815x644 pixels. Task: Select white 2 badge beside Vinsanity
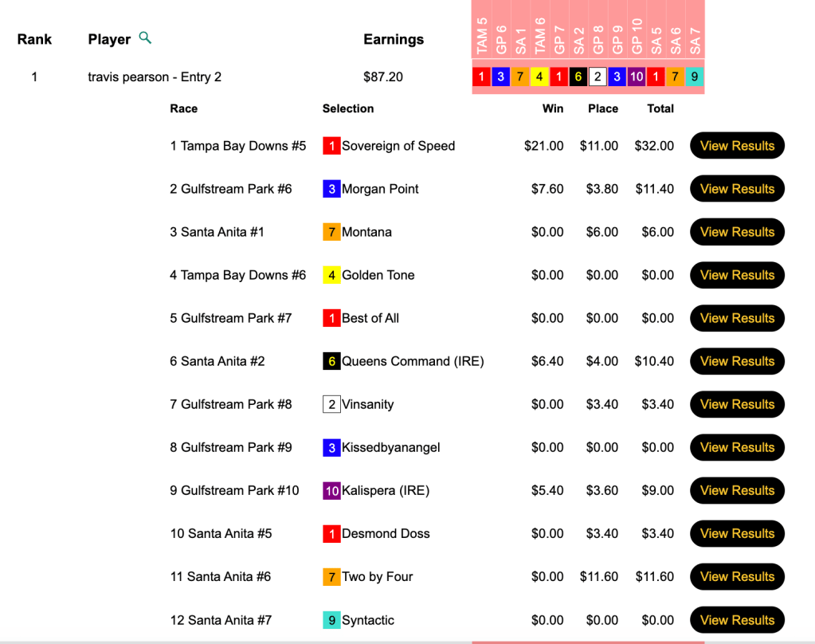click(331, 404)
